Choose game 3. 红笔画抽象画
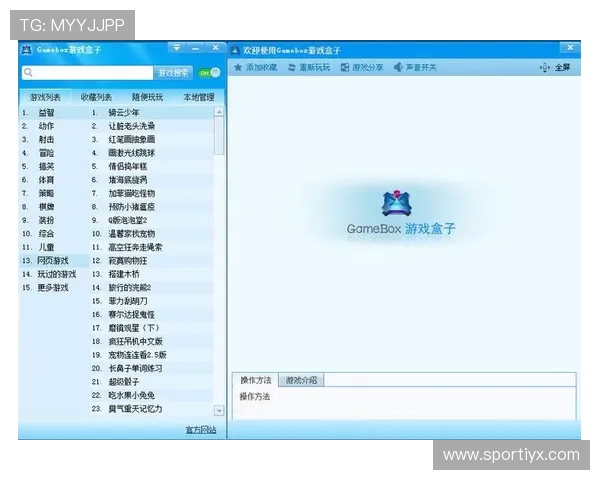This screenshot has height=480, width=600. [x=152, y=139]
